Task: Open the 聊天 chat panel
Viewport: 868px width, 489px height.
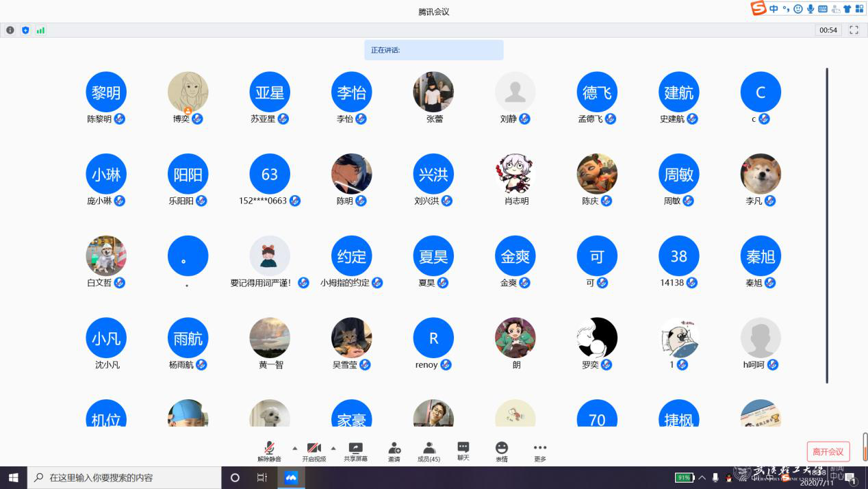Action: click(x=463, y=450)
